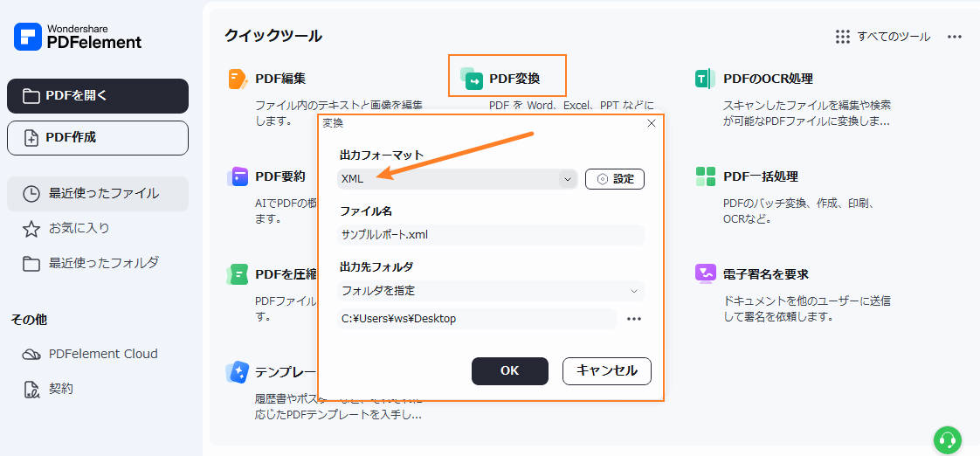Image resolution: width=980 pixels, height=456 pixels.
Task: Click the すべてのツール grid icon
Action: tap(843, 37)
